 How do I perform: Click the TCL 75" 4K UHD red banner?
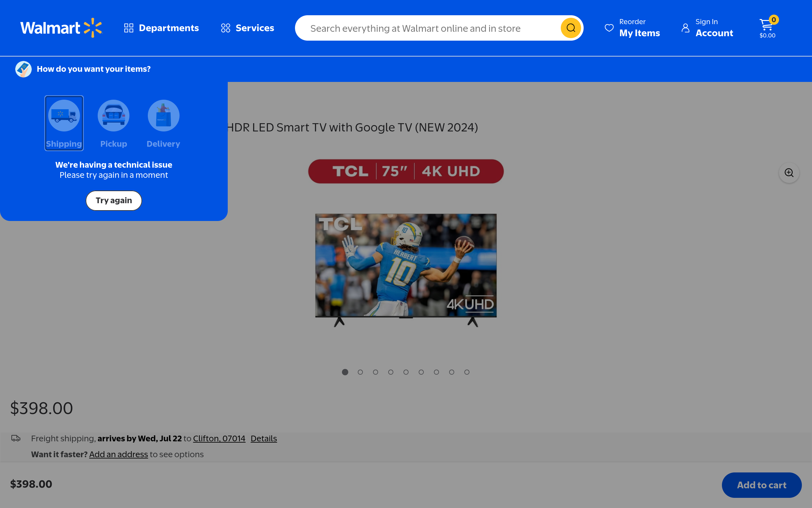(x=406, y=171)
